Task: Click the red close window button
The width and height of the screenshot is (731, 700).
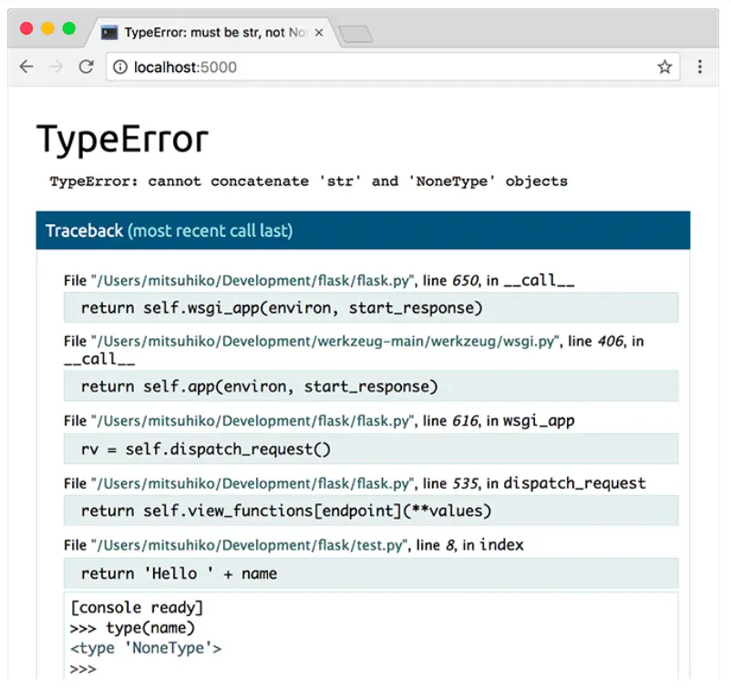Action: point(26,28)
